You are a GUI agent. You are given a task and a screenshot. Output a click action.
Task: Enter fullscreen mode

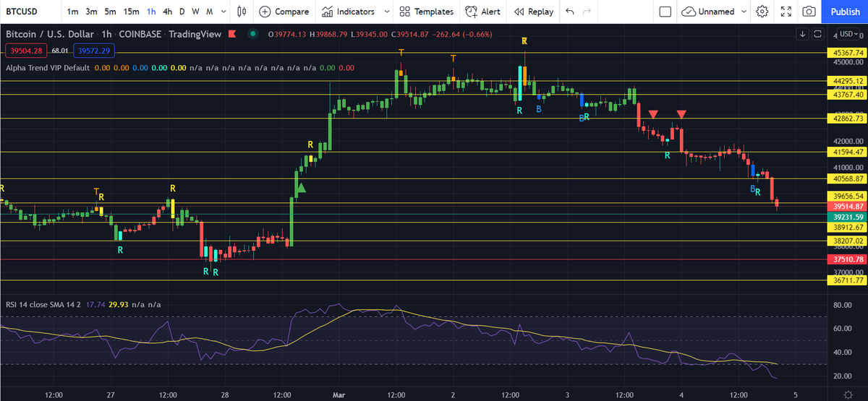pos(787,12)
